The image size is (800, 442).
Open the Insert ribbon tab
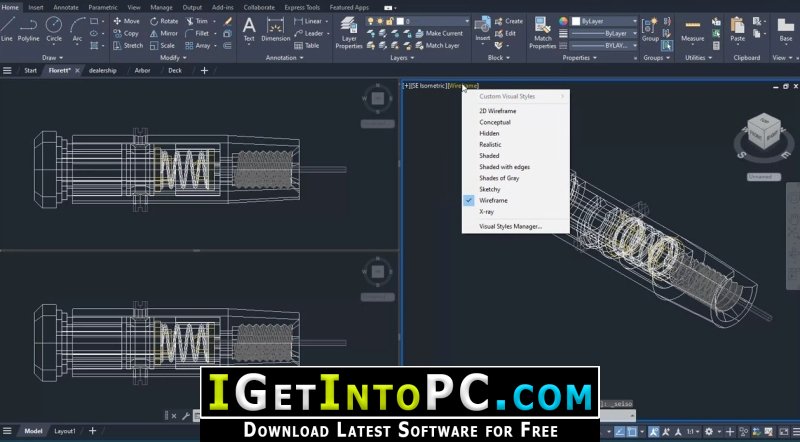(x=36, y=7)
